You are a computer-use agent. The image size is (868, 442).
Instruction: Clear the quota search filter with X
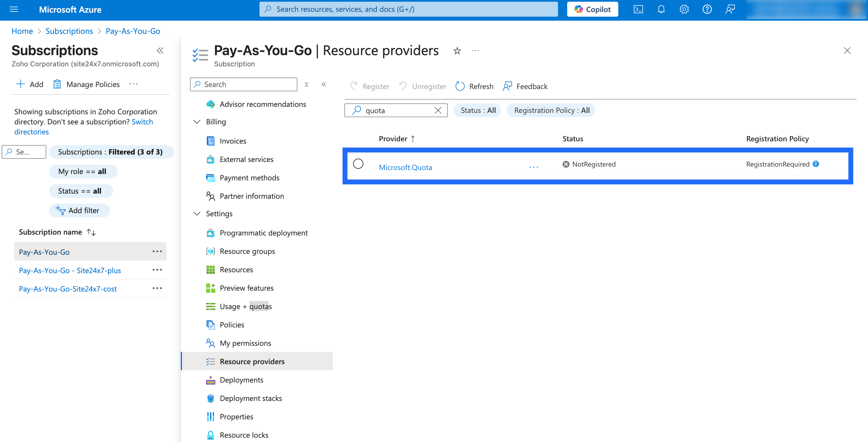438,110
